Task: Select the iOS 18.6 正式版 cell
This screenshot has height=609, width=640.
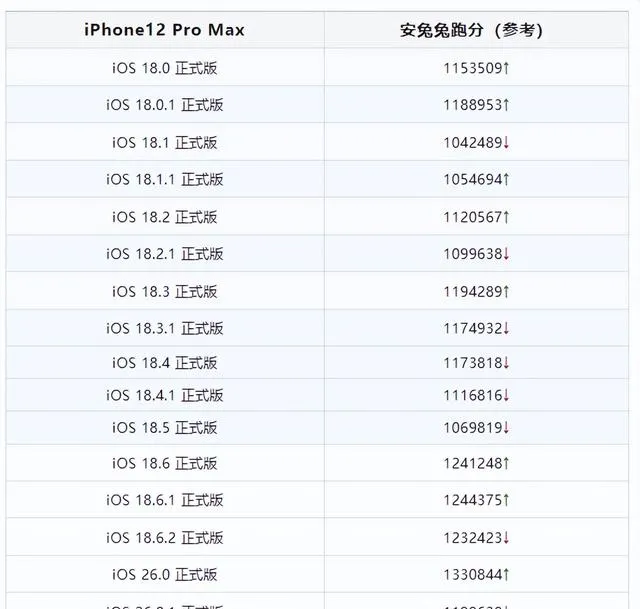Action: tap(165, 463)
